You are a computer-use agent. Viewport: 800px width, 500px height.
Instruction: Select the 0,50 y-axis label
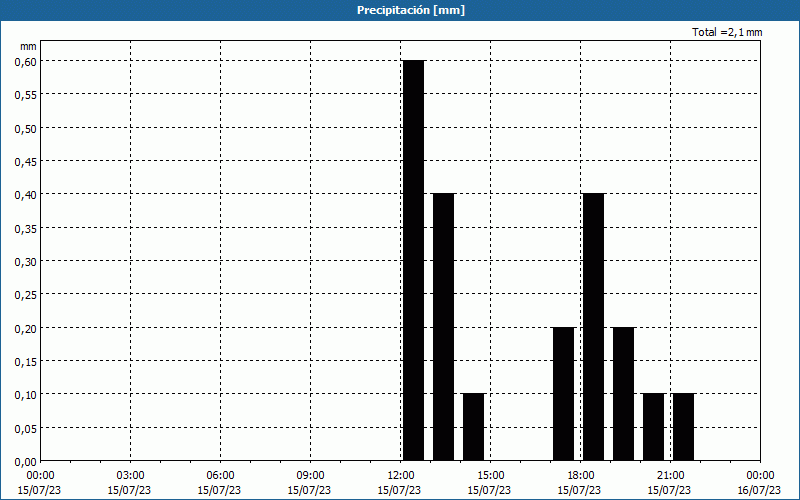pyautogui.click(x=26, y=128)
